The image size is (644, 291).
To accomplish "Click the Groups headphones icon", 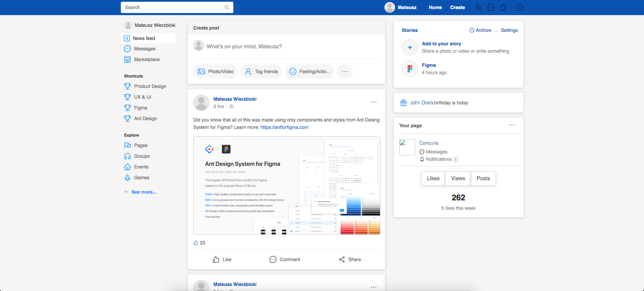I will coord(127,156).
